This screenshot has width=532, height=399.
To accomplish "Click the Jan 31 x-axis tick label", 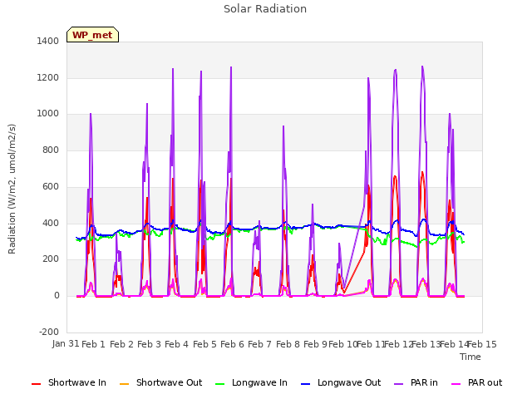I will click(x=66, y=343).
